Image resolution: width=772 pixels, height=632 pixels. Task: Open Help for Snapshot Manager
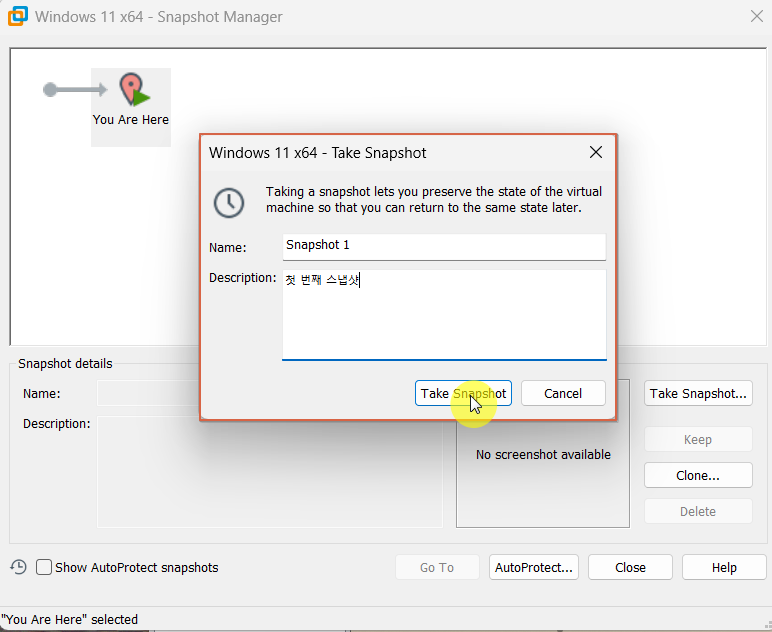(724, 568)
